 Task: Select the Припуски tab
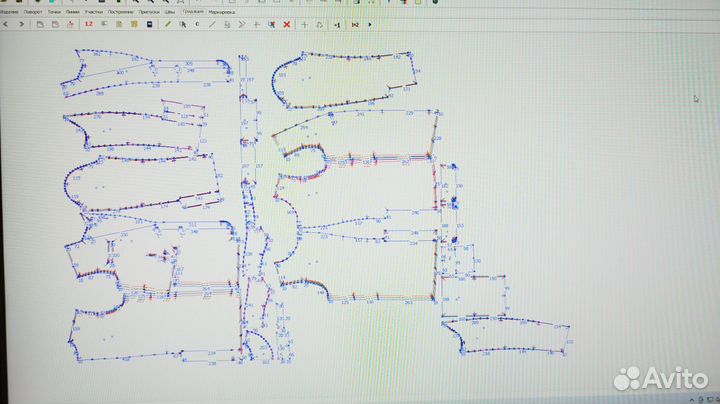point(148,11)
